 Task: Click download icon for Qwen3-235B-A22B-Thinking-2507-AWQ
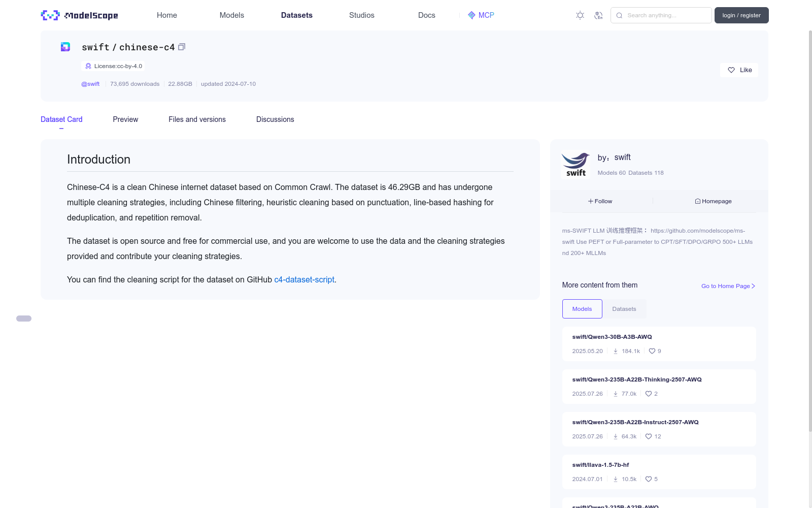(616, 394)
